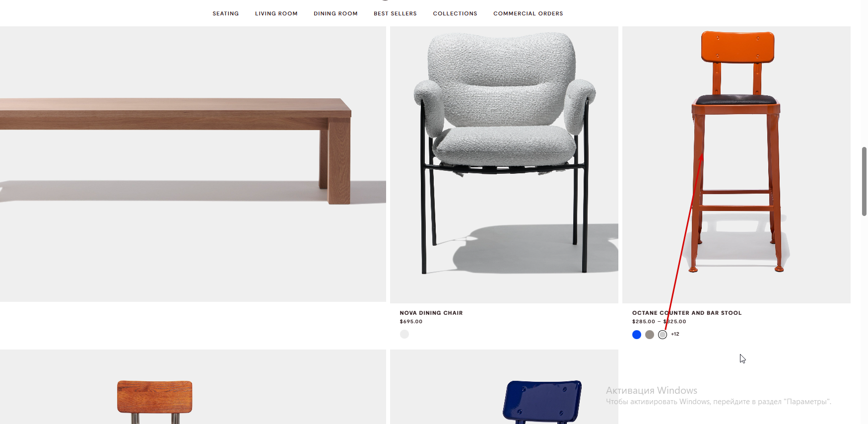Screen dimensions: 868x424
Task: Click the page vertical scrollbar thumb
Action: 864,181
